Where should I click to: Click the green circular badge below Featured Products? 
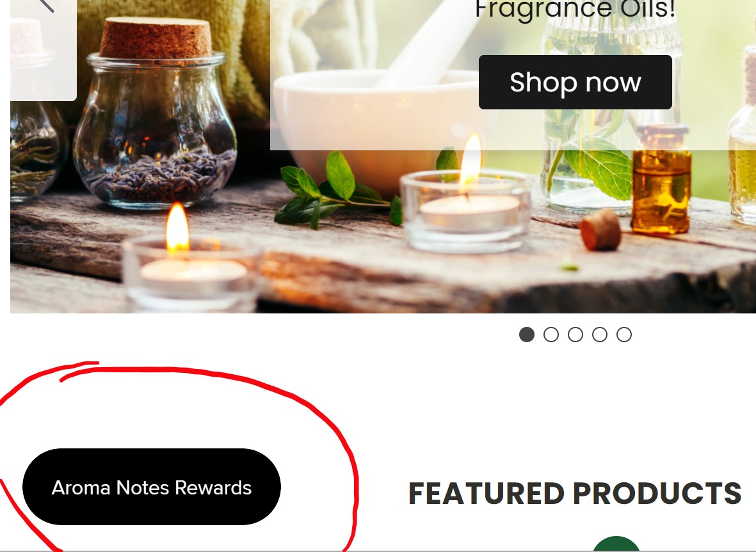[x=616, y=544]
